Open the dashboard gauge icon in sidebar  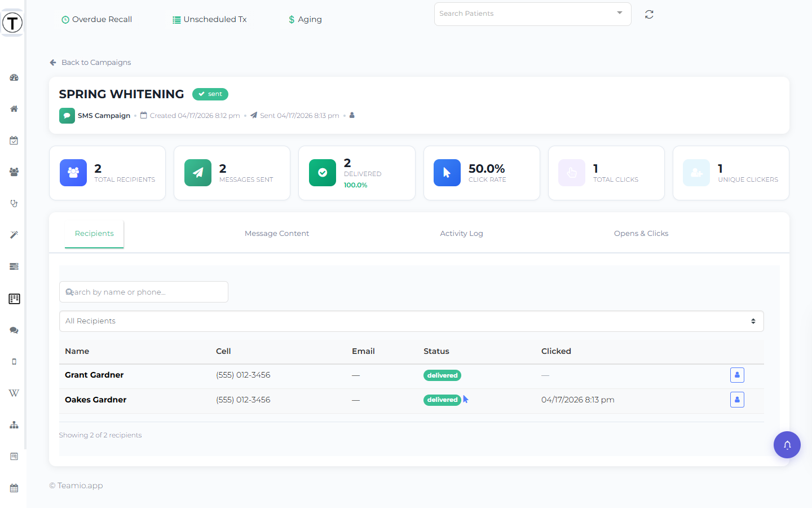(14, 77)
